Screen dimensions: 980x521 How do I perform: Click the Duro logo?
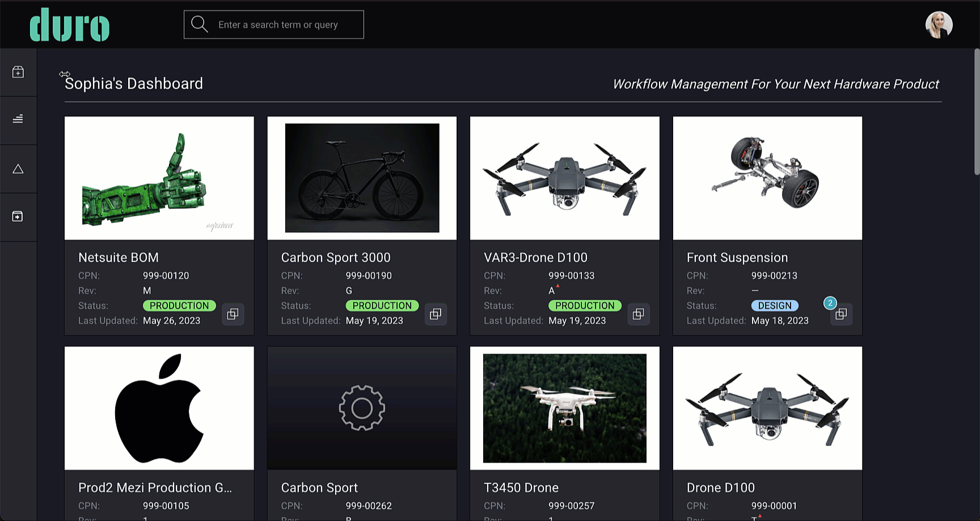tap(69, 25)
